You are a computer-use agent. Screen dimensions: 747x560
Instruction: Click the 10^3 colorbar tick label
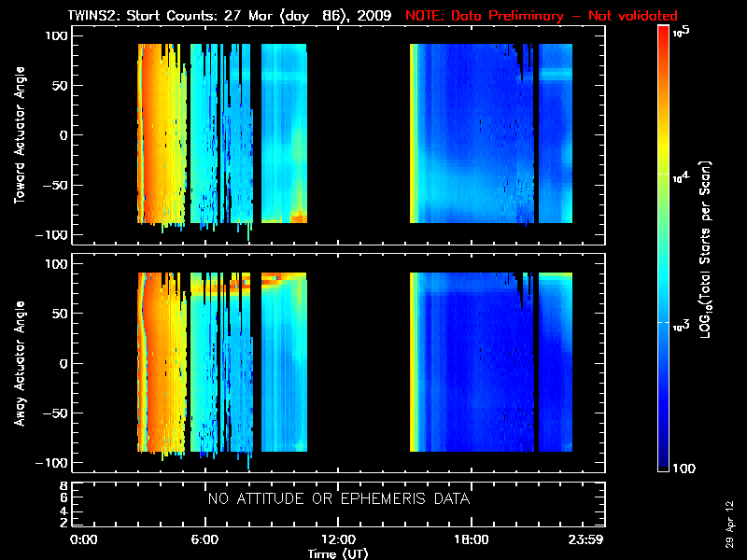pyautogui.click(x=683, y=322)
